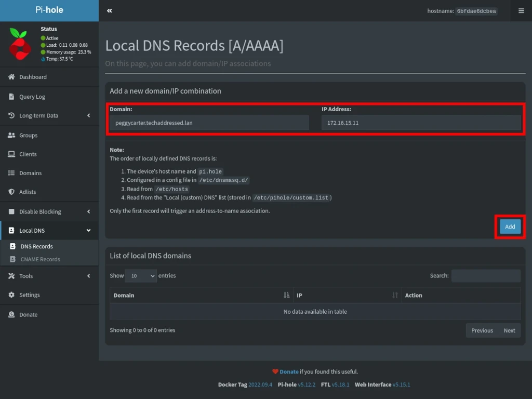Open Clients menu item
The width and height of the screenshot is (532, 399).
[x=49, y=154]
